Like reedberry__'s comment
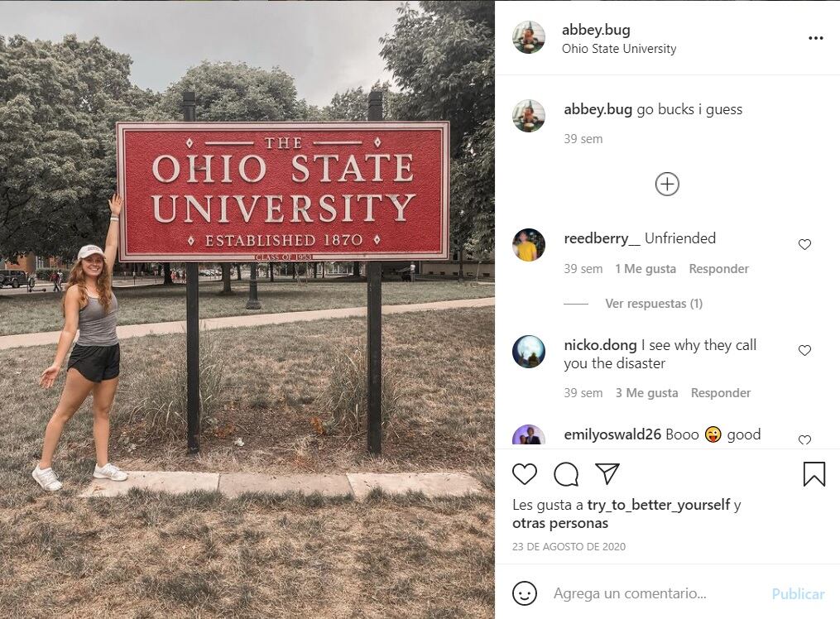This screenshot has width=840, height=619. 804,245
